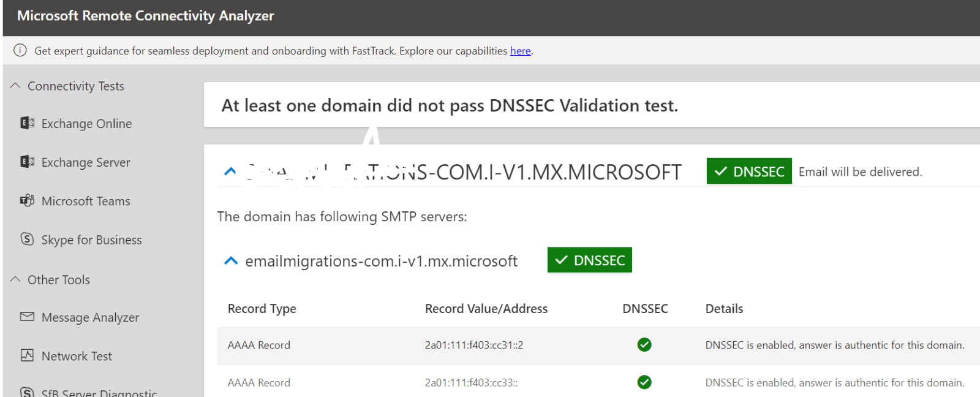Click the Record Type column header

[262, 309]
